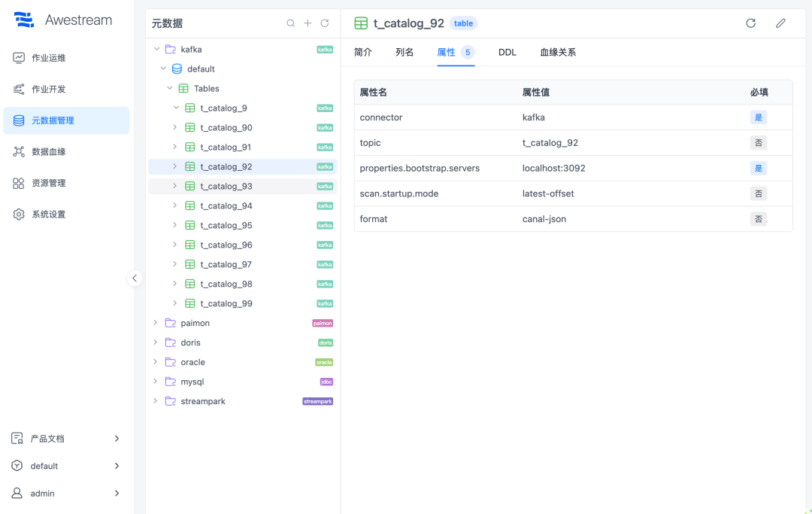
Task: Expand the mysql catalog node
Action: [156, 382]
